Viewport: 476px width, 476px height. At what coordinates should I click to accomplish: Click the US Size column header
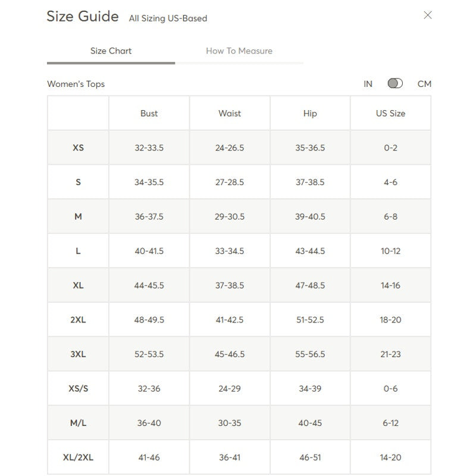(x=390, y=113)
